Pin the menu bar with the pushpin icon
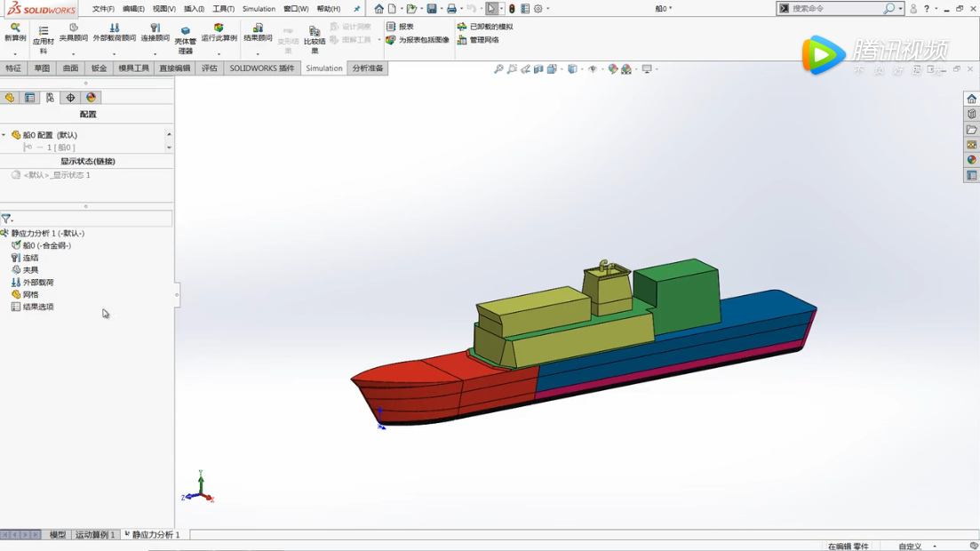This screenshot has height=551, width=980. tap(357, 9)
